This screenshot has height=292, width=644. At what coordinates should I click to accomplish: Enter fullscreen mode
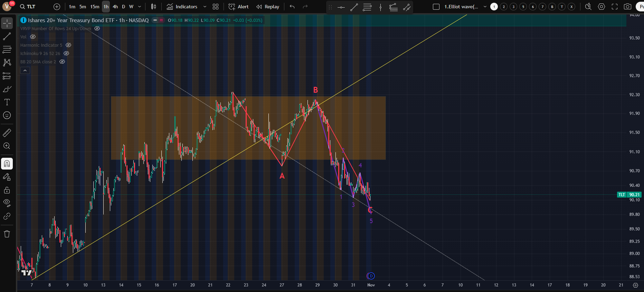[x=615, y=7]
